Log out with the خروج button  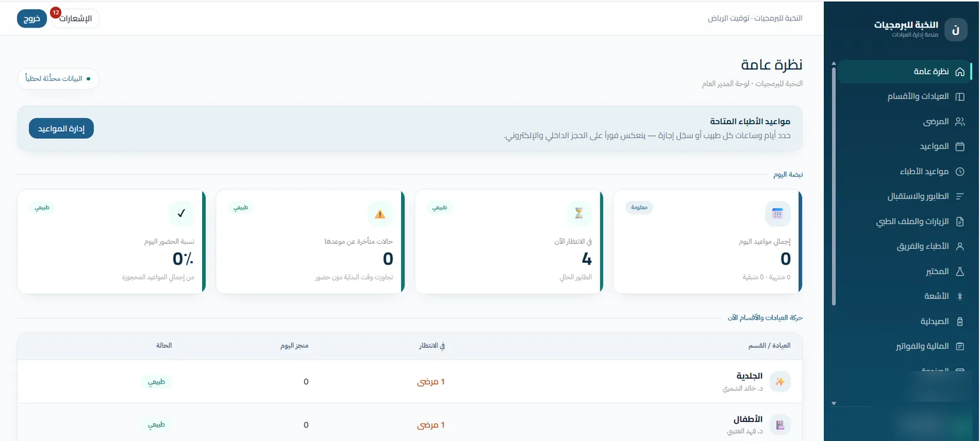point(32,18)
